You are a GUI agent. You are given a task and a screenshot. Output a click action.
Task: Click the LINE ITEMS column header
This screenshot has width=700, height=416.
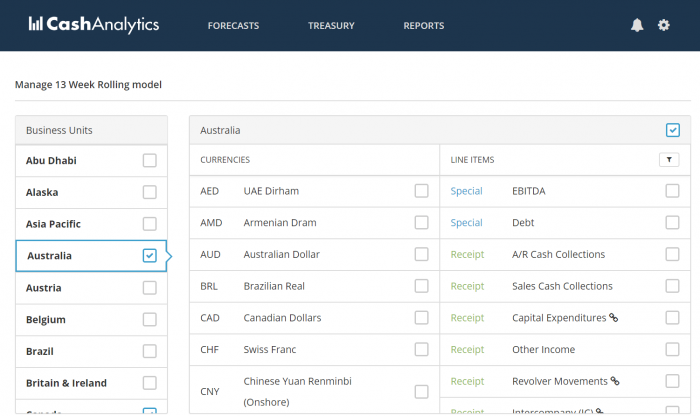coord(472,160)
